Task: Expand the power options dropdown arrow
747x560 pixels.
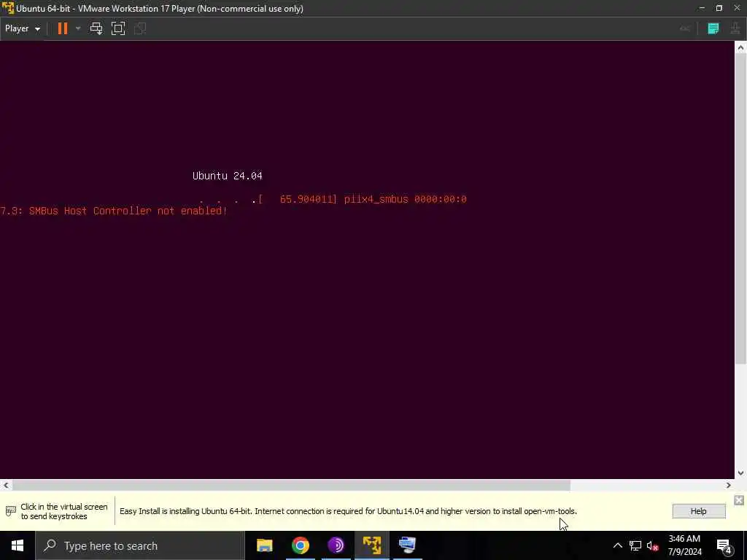Action: [x=78, y=28]
